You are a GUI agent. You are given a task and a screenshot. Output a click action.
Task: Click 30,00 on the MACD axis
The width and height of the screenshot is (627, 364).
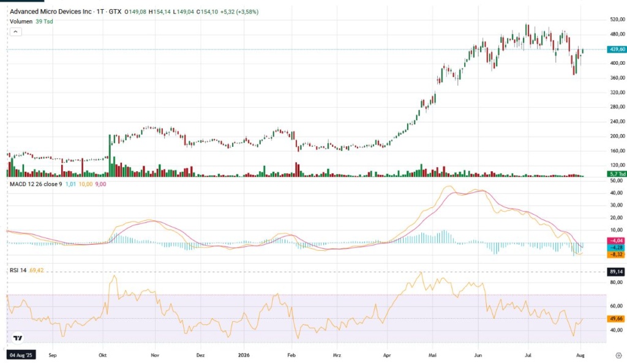[x=617, y=206]
